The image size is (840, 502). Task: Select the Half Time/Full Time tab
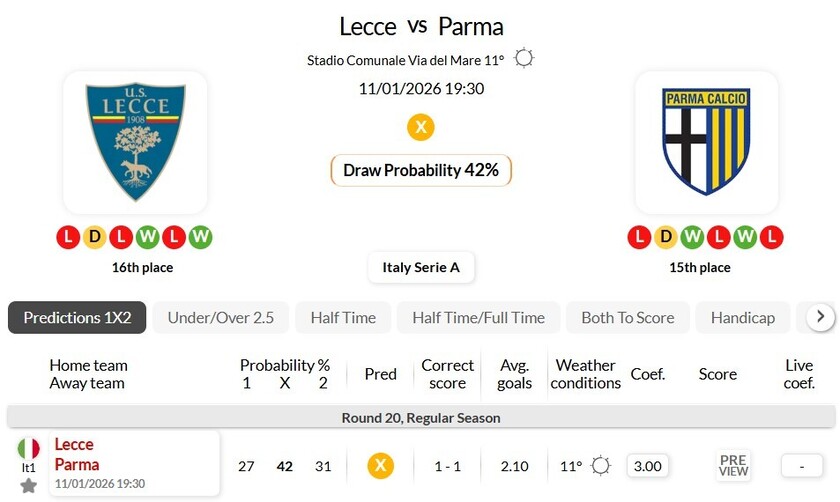(478, 318)
